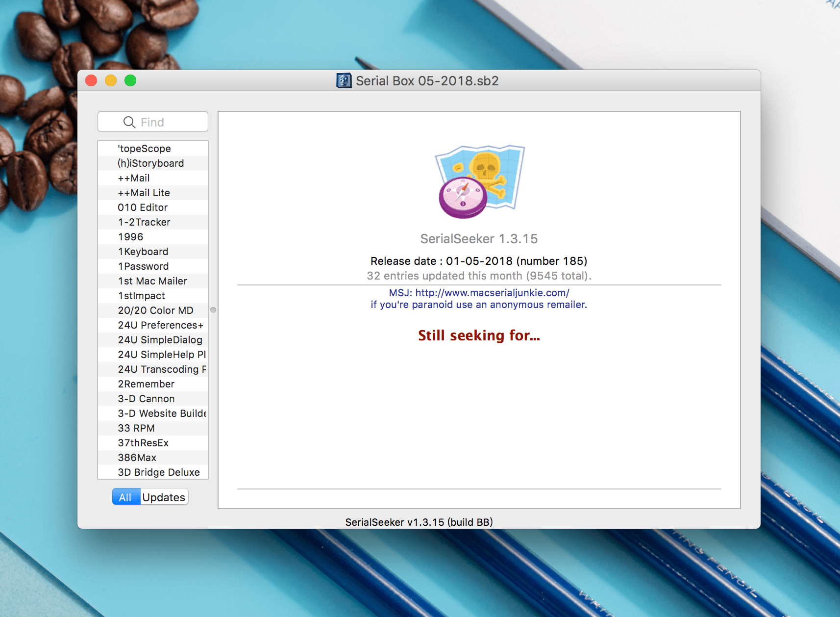Select the 37thResEx entry
Viewport: 840px width, 617px height.
click(x=153, y=443)
